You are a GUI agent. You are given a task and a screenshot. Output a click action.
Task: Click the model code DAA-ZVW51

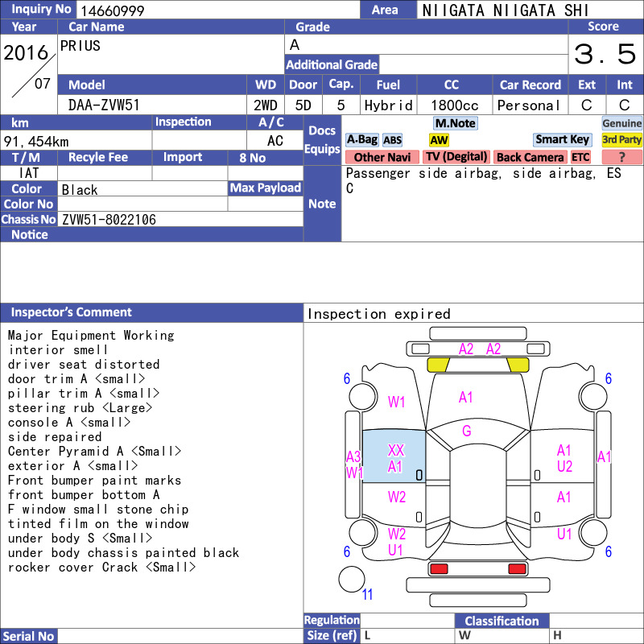click(x=104, y=105)
